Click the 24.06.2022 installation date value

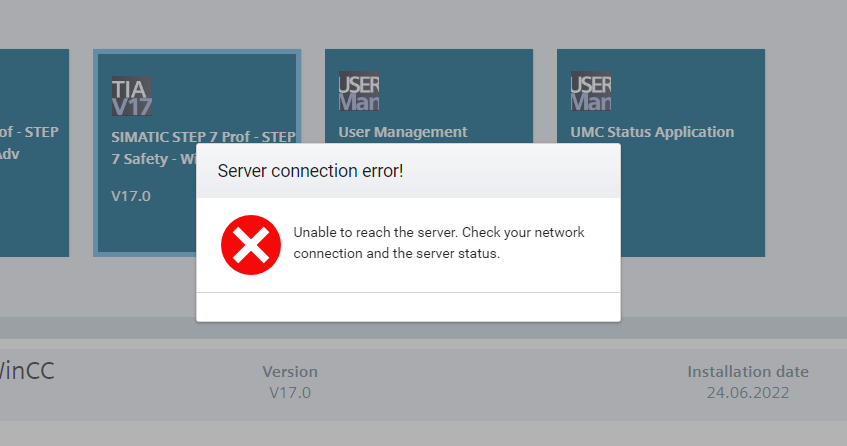point(747,393)
